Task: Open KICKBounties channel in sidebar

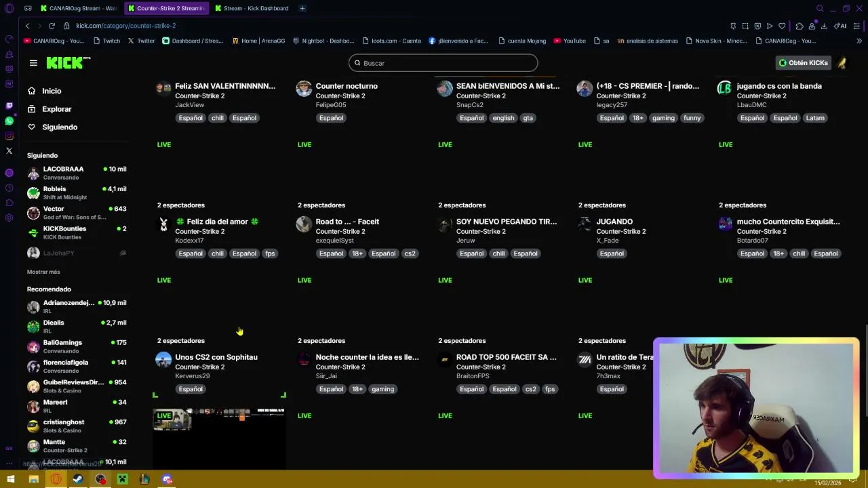Action: click(77, 232)
